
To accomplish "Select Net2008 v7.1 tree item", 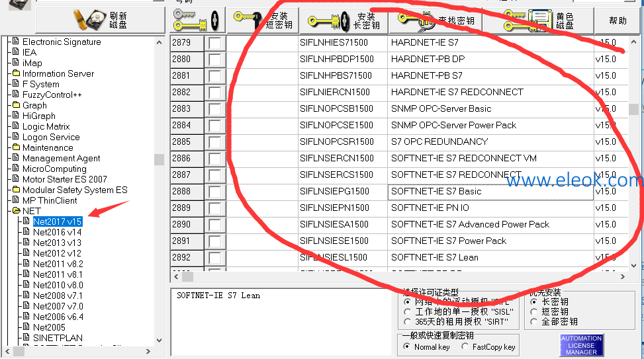I will (x=58, y=296).
